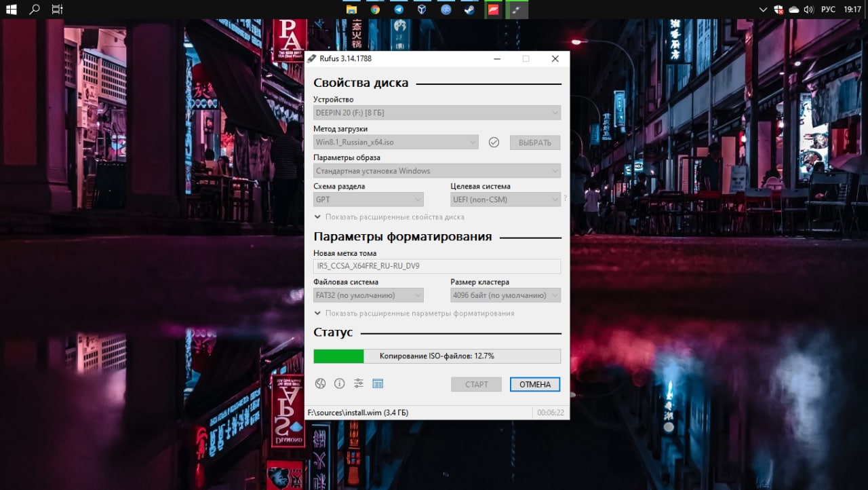
Task: Open clock showing 19:17
Action: [852, 10]
